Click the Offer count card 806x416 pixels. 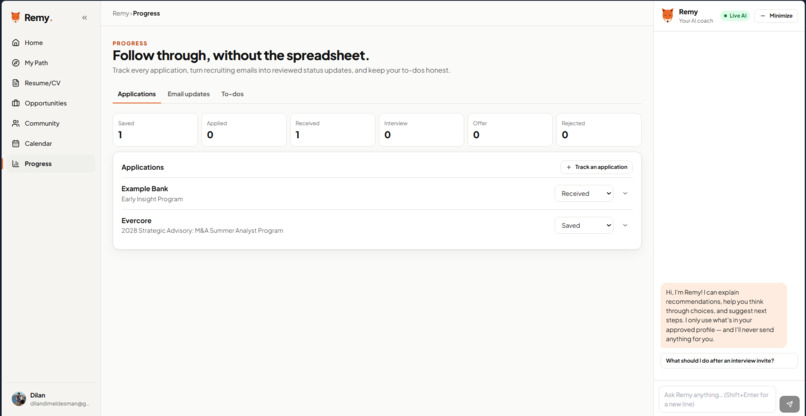(x=510, y=130)
